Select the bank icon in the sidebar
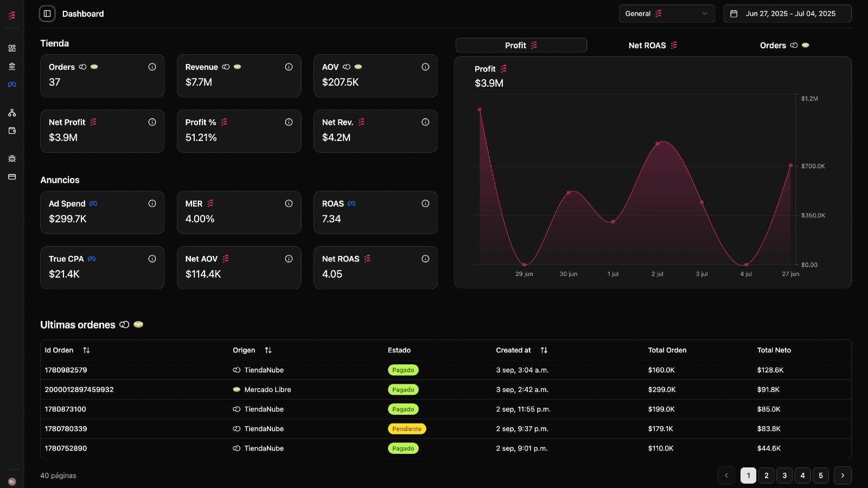 tap(12, 66)
